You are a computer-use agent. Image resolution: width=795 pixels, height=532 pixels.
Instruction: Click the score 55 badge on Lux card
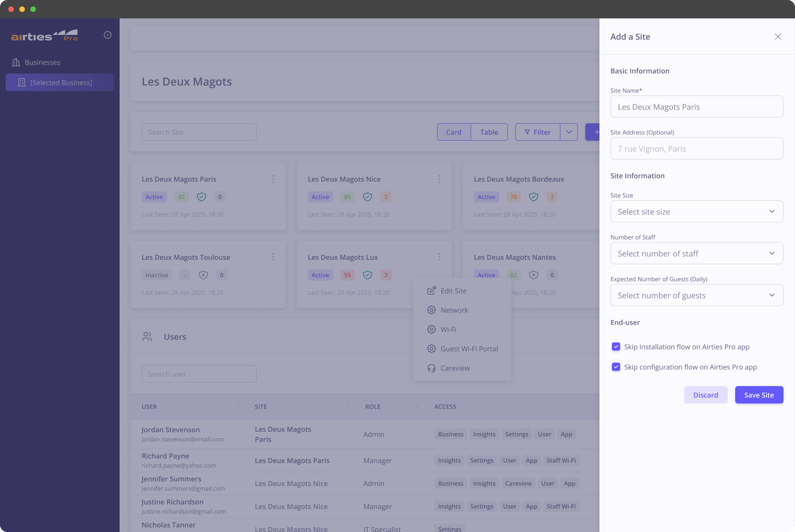(347, 275)
